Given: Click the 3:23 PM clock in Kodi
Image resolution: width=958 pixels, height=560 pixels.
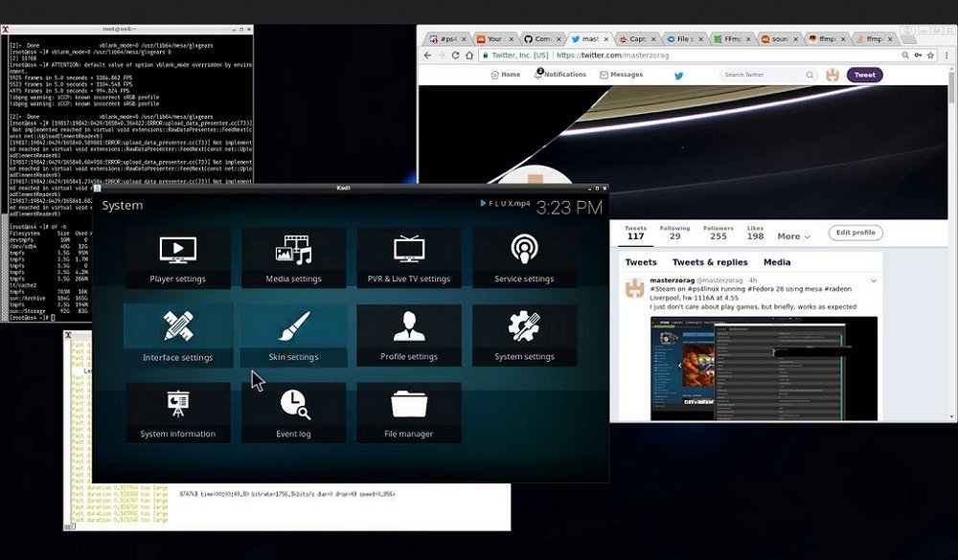Looking at the screenshot, I should click(569, 208).
